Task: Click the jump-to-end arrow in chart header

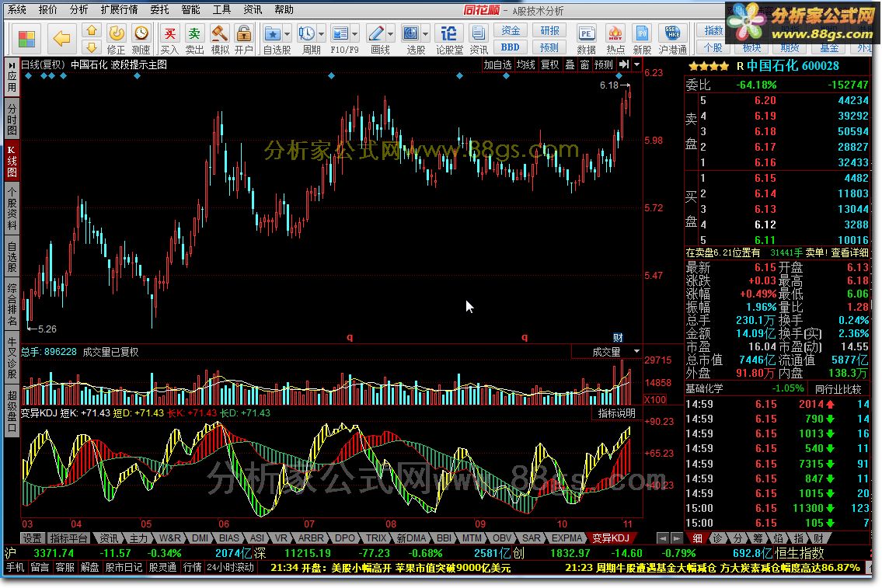Action: click(x=624, y=64)
